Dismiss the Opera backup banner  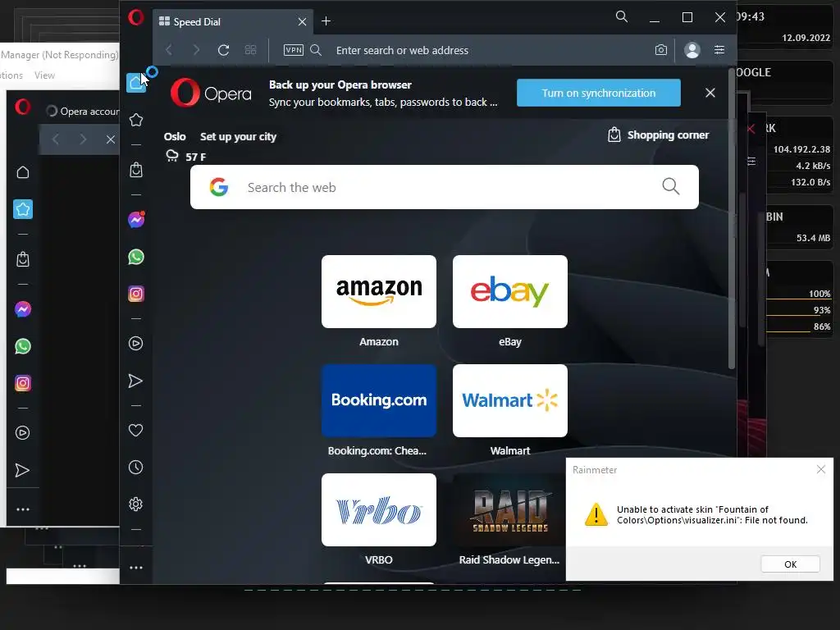[x=710, y=93]
